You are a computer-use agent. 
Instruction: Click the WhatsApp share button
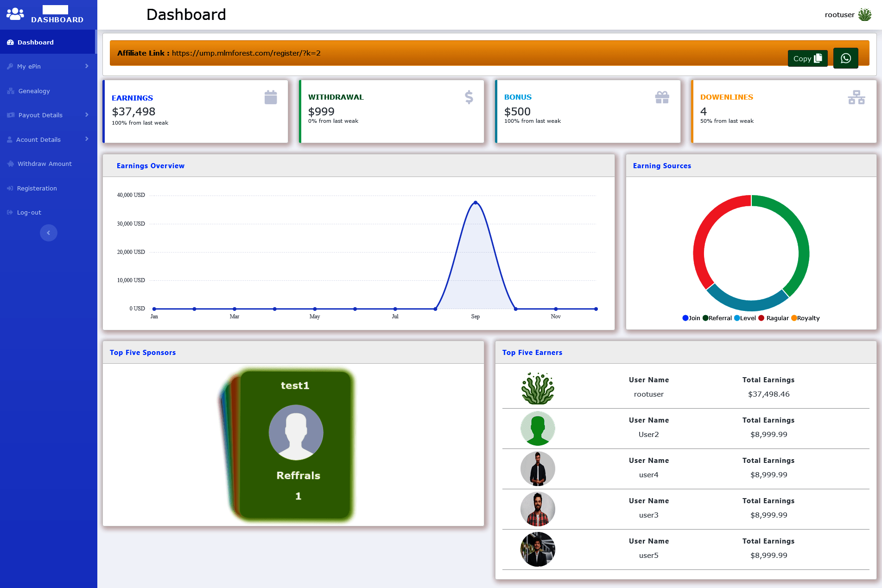(x=845, y=58)
